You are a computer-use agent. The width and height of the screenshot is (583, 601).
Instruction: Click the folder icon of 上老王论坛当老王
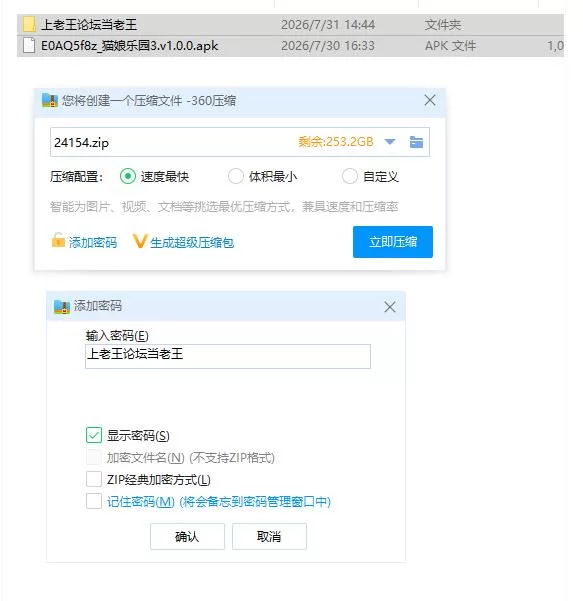point(29,24)
